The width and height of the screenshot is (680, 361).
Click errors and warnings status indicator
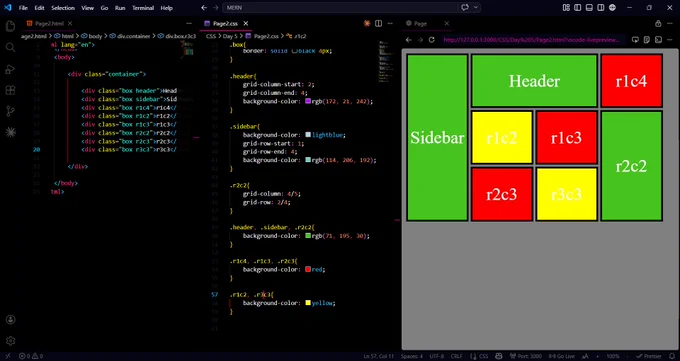(x=31, y=356)
